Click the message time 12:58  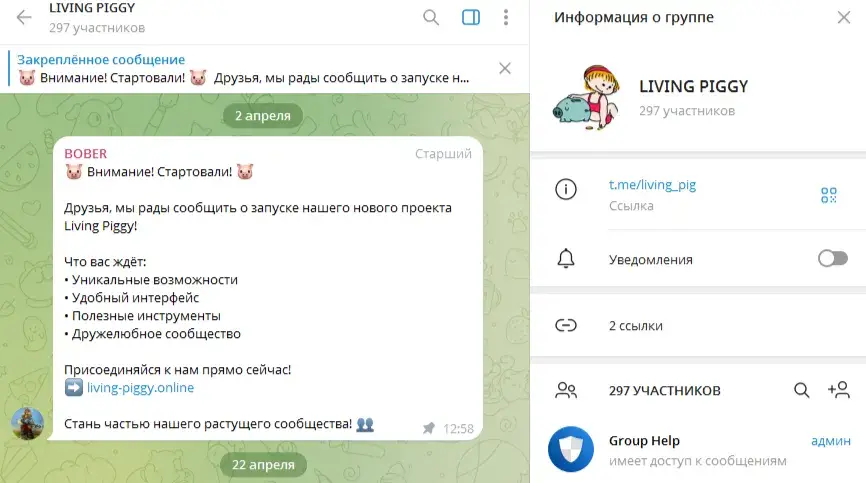tap(458, 429)
